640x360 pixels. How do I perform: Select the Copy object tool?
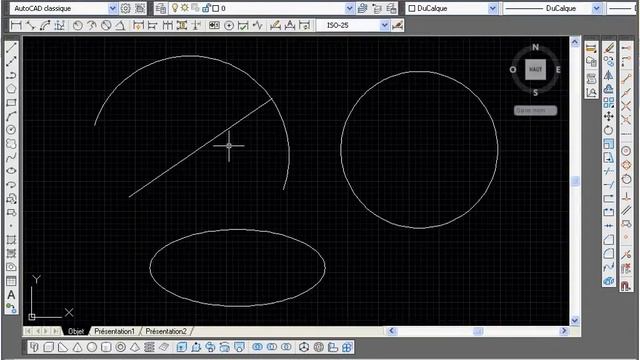coord(609,61)
